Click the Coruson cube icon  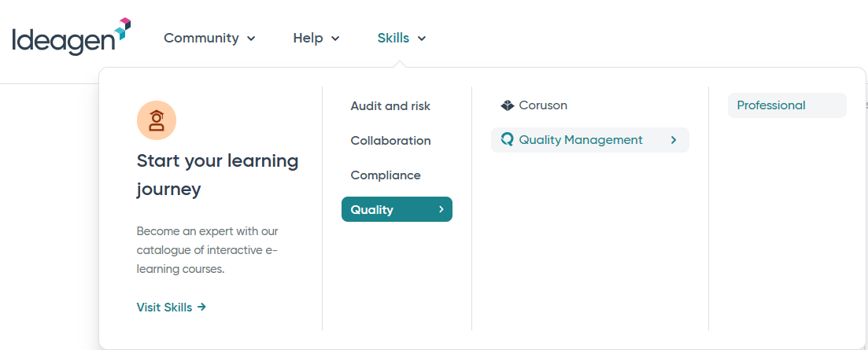click(x=507, y=105)
